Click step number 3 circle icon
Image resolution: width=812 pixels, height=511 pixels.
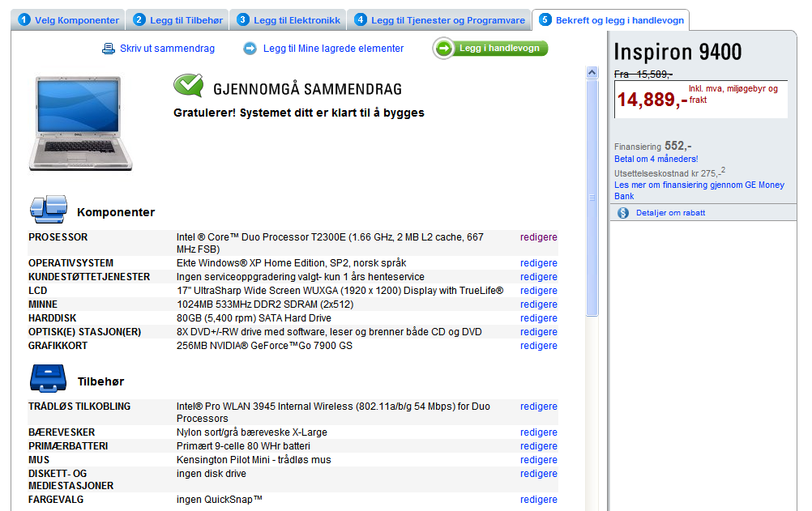[x=243, y=19]
